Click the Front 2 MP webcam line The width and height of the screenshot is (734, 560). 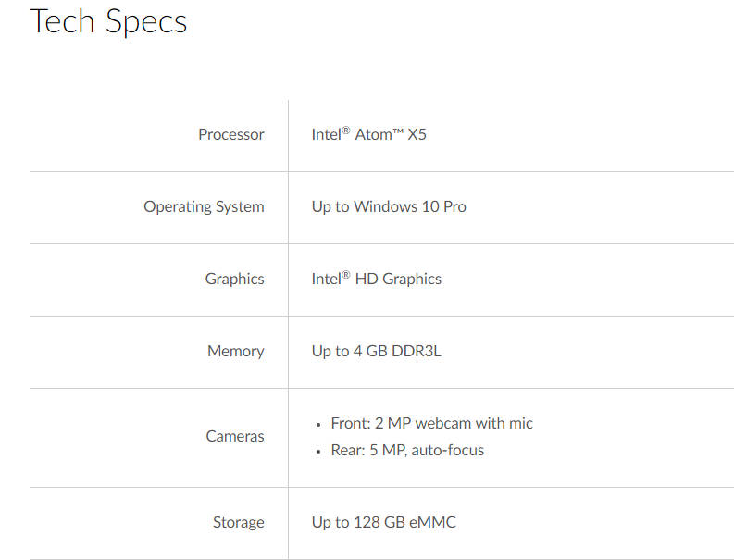(x=431, y=424)
